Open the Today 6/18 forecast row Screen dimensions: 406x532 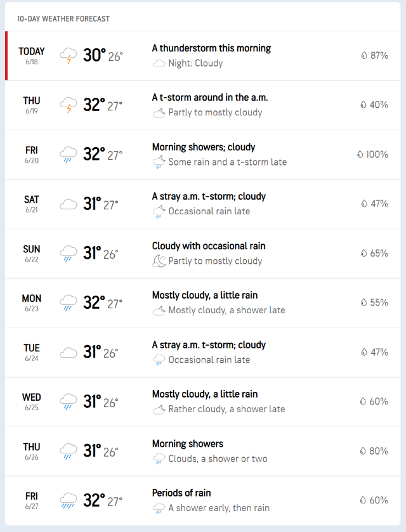pos(203,56)
